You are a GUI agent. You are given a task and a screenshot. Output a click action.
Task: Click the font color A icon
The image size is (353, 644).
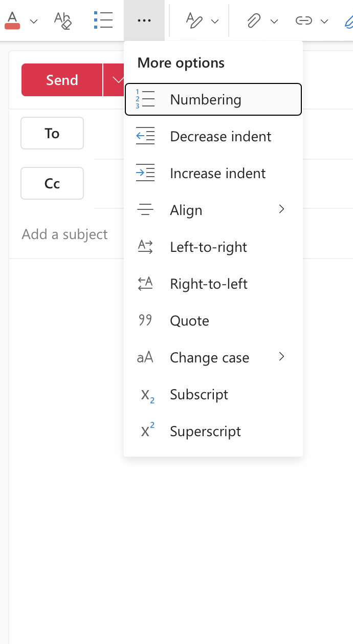pos(12,20)
